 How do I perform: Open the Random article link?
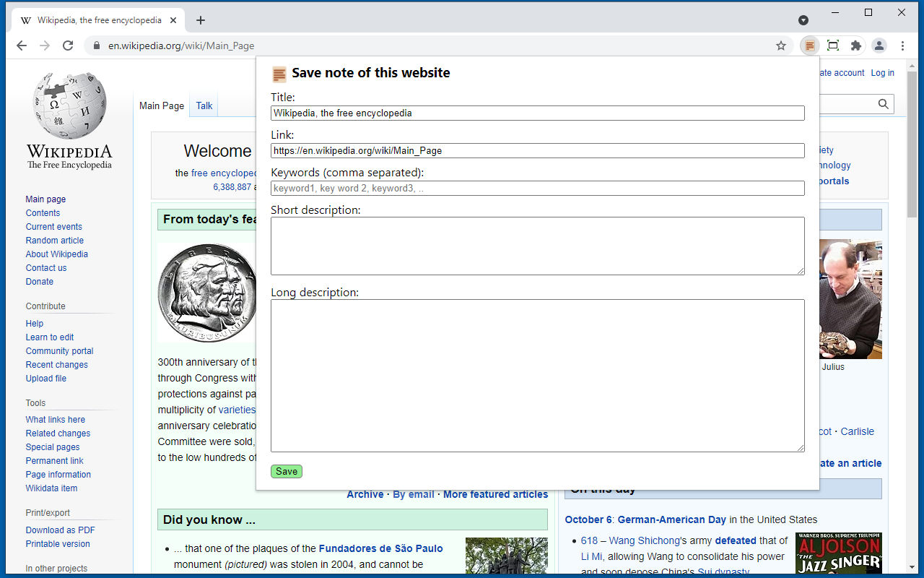point(54,240)
